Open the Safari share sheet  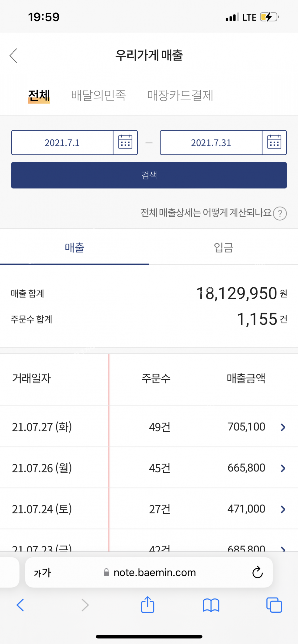(x=148, y=605)
